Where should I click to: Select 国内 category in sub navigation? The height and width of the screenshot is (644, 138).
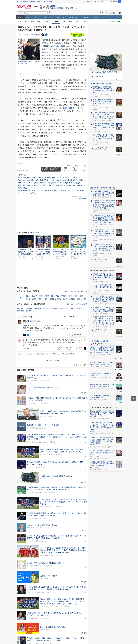point(26,21)
